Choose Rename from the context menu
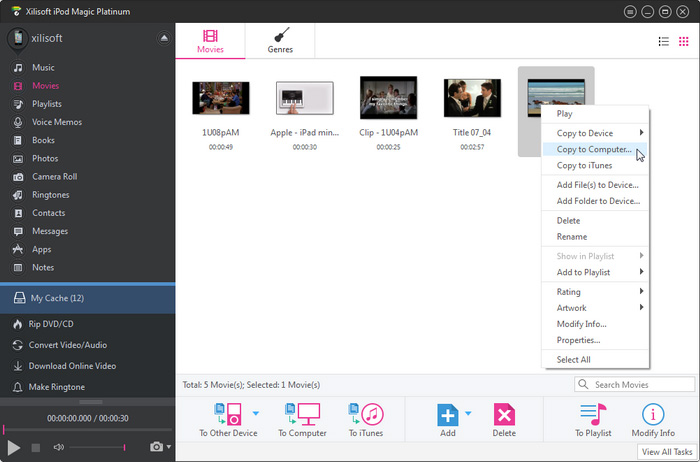The width and height of the screenshot is (700, 462). click(x=594, y=237)
